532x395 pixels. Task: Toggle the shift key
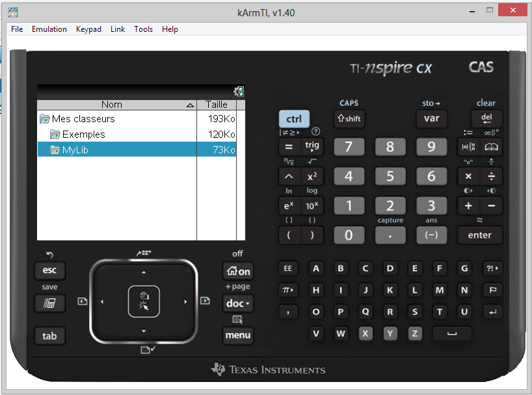coord(349,119)
